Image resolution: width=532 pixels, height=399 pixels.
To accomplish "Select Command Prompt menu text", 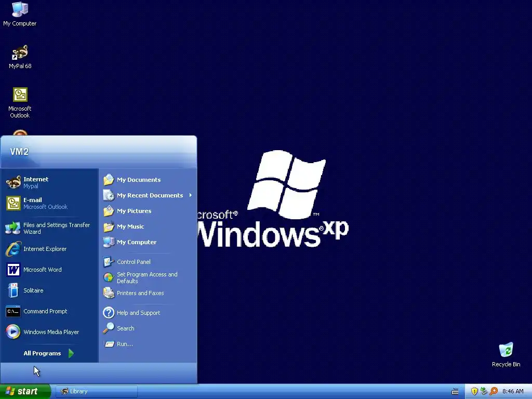I will (45, 311).
